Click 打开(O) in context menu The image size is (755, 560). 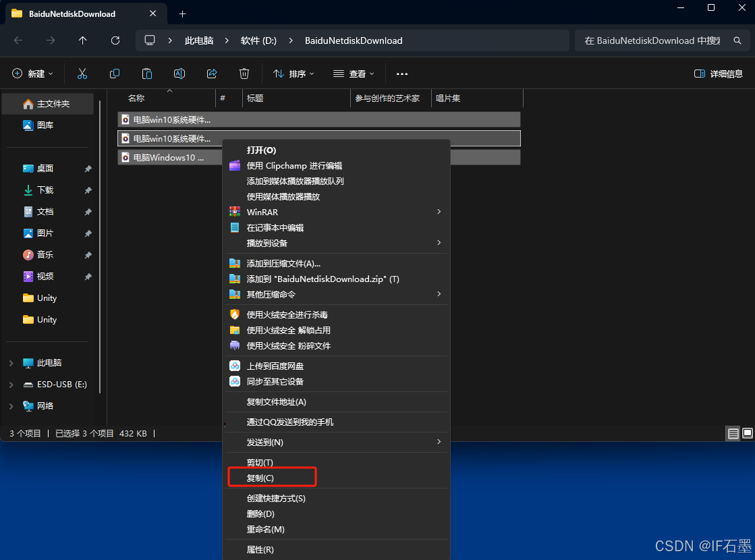(336, 150)
